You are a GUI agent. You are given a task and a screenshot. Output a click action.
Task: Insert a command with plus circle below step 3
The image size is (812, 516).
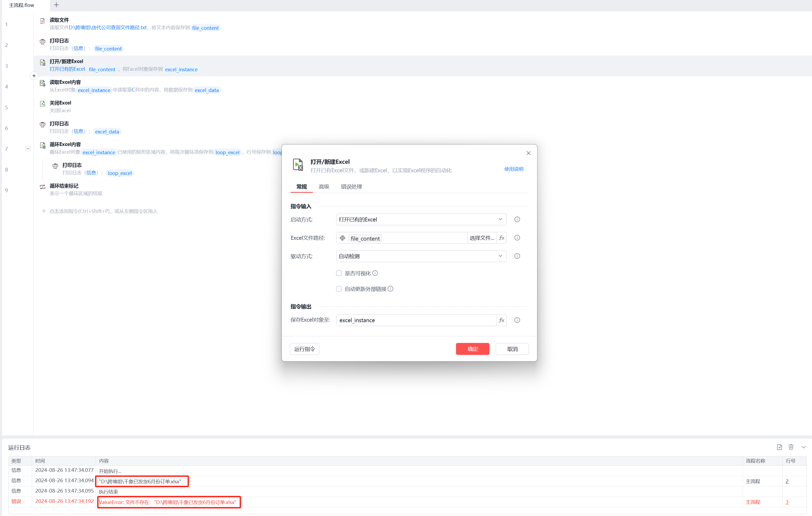click(x=34, y=76)
